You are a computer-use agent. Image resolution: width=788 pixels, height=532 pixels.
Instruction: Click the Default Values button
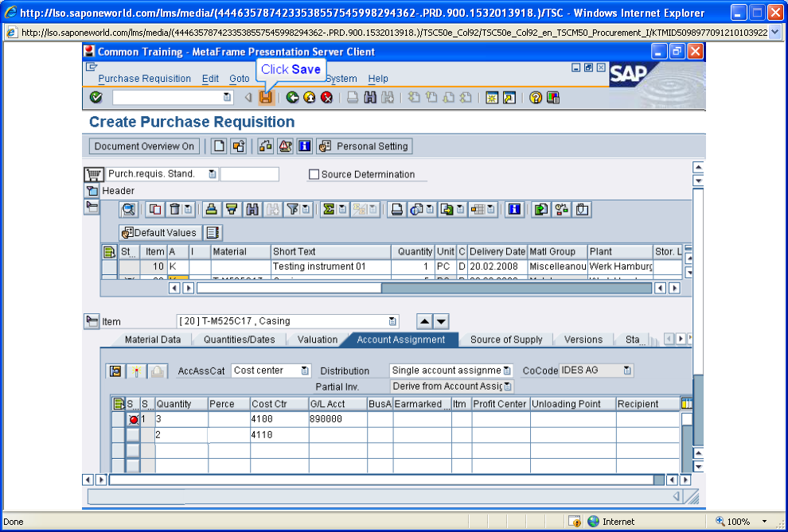(x=160, y=232)
